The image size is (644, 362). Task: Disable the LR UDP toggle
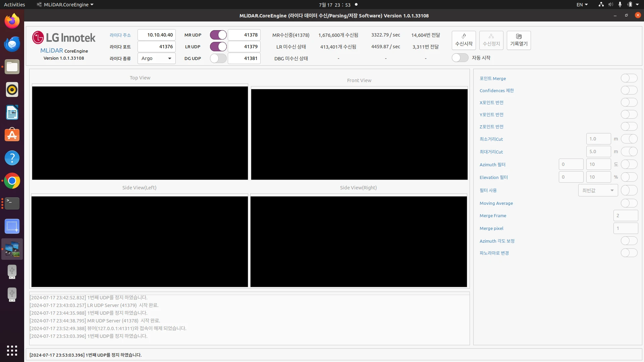(218, 47)
